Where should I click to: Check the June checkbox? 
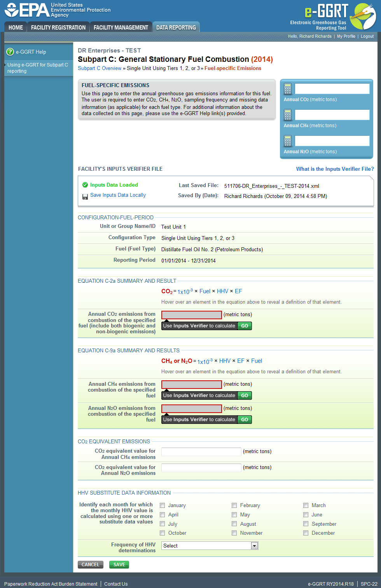(306, 515)
